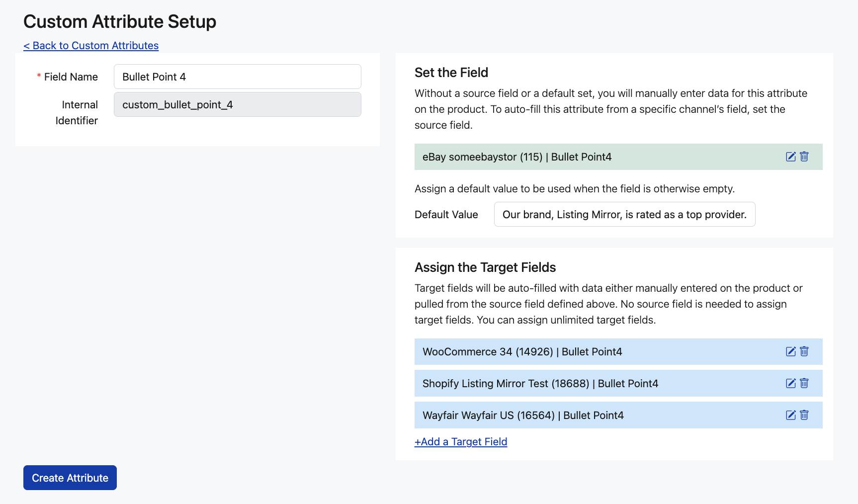Delete the Shopify Listing Mirror Test target
858x504 pixels.
tap(804, 383)
